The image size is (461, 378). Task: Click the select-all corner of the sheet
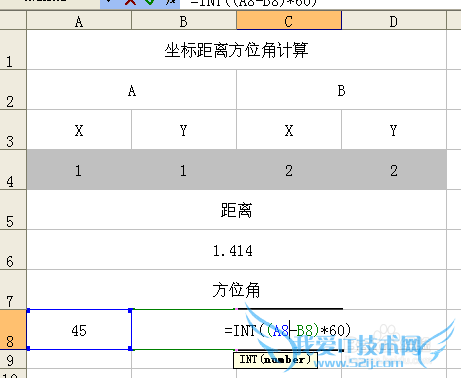point(13,21)
